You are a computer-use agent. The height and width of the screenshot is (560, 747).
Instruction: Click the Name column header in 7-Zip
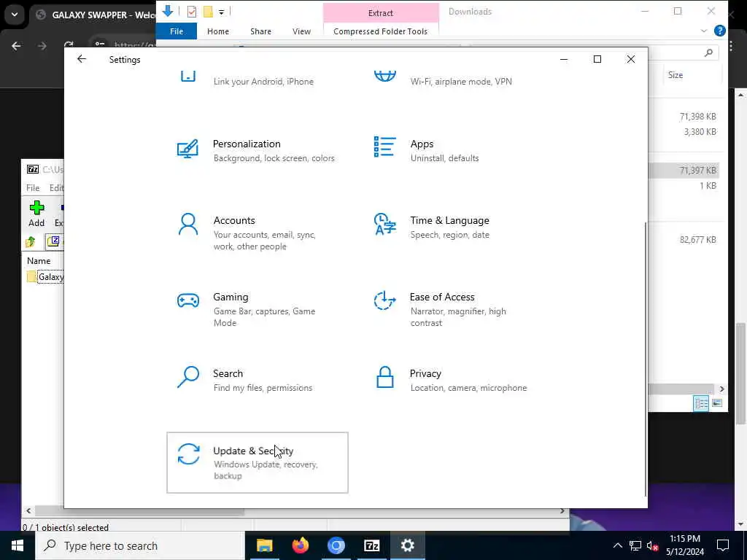(x=39, y=261)
